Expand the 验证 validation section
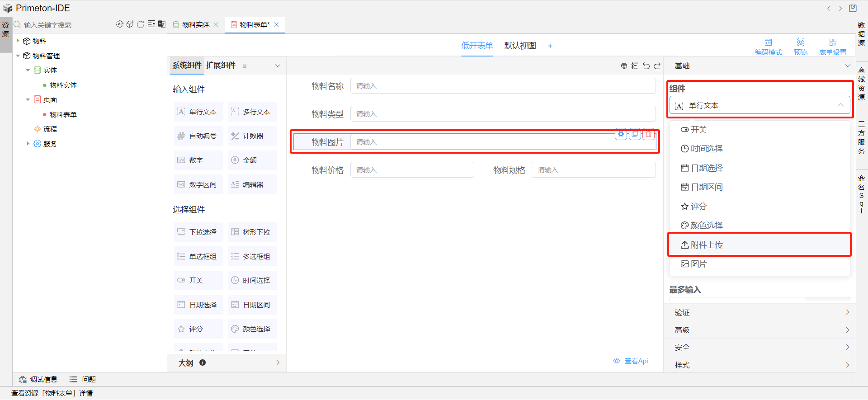868x400 pixels. (759, 312)
